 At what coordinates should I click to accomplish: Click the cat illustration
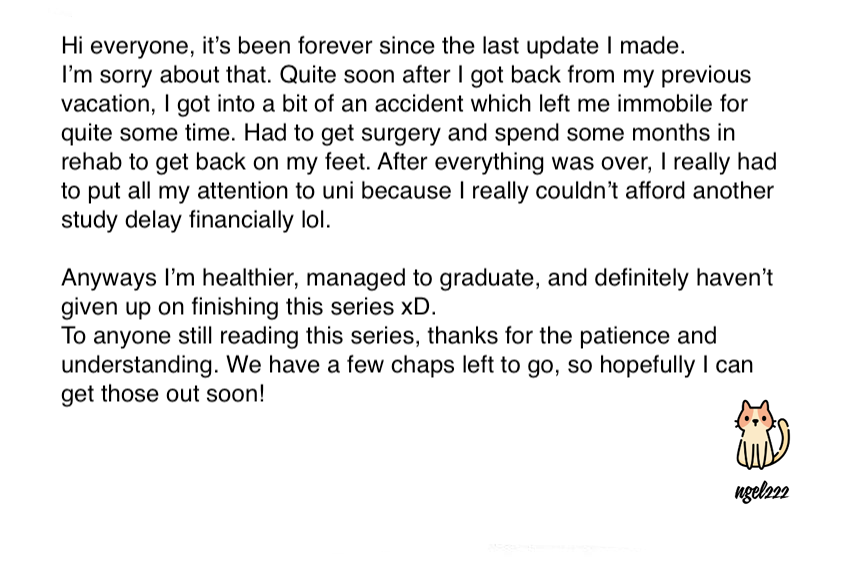pos(762,436)
